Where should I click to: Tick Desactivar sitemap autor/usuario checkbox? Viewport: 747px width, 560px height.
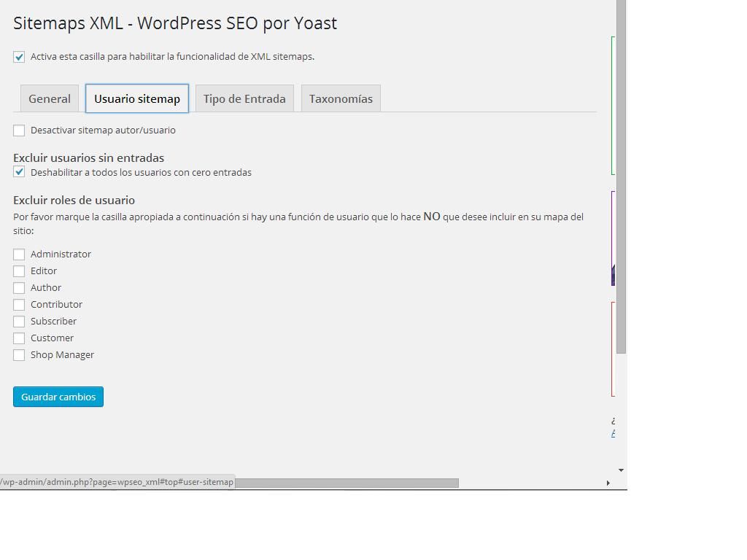pos(19,131)
